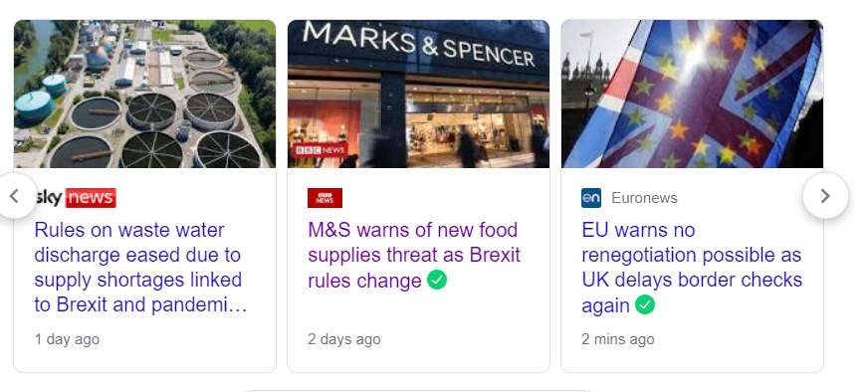Image resolution: width=868 pixels, height=392 pixels.
Task: Click the "2 mins ago" timestamp
Action: click(618, 339)
